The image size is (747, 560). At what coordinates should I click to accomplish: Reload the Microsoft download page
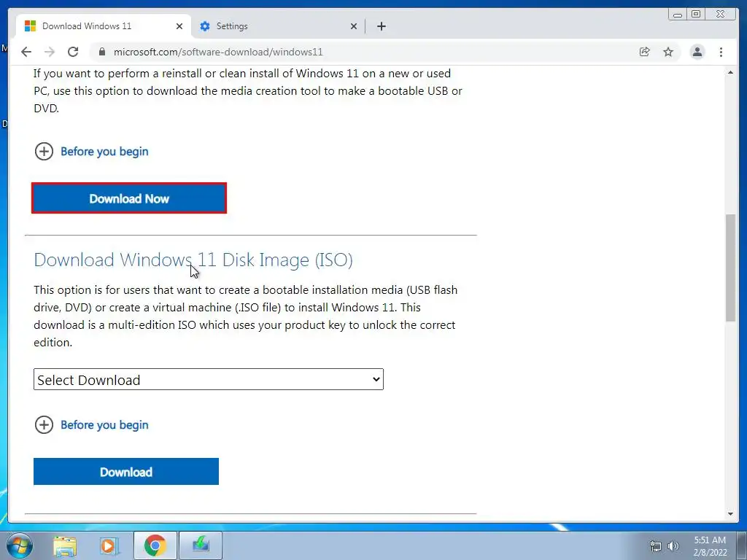coord(73,52)
